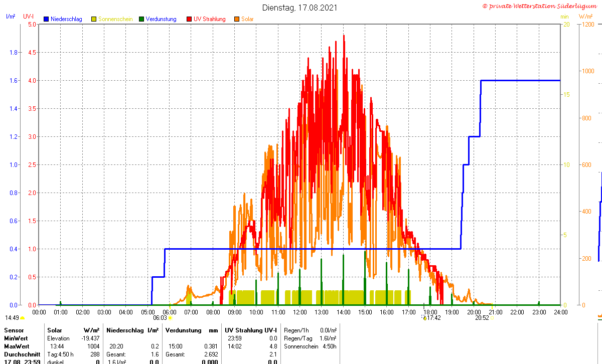Click the chart title Dienstag, 17.08.2021
The image size is (602, 364).
(300, 8)
